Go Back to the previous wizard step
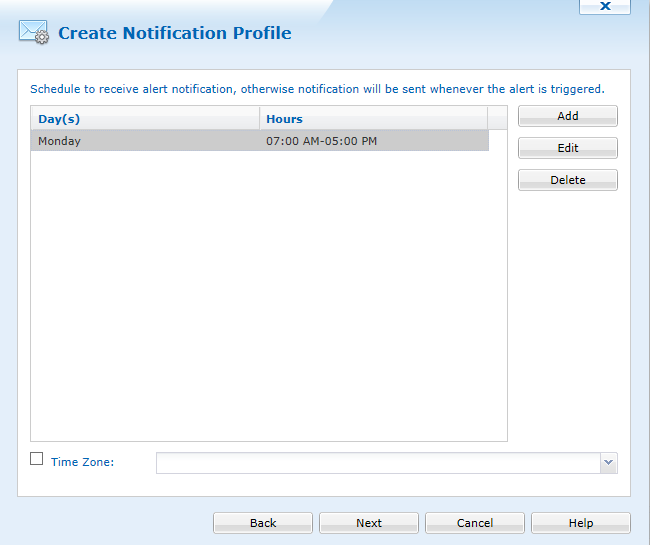This screenshot has width=650, height=545. coord(263,523)
